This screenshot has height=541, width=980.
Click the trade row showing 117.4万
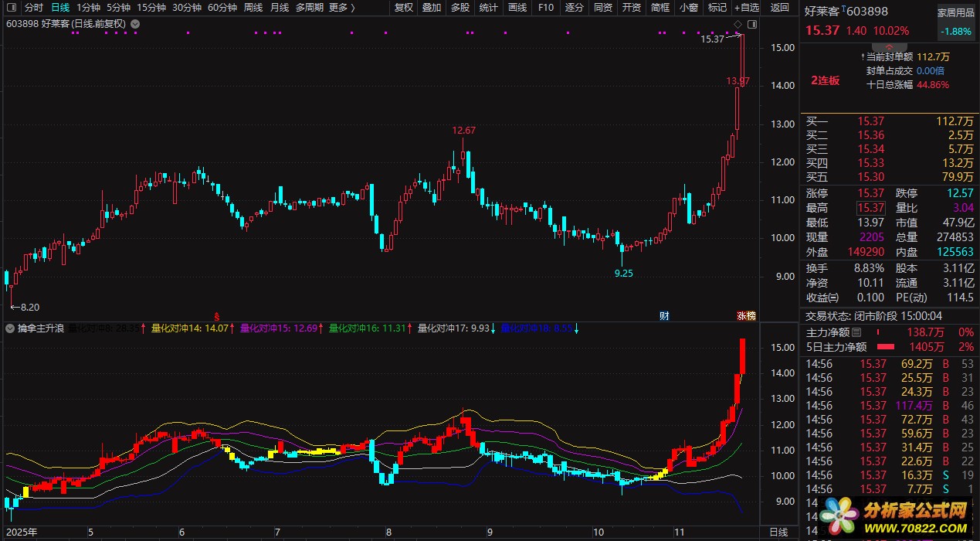pos(890,406)
